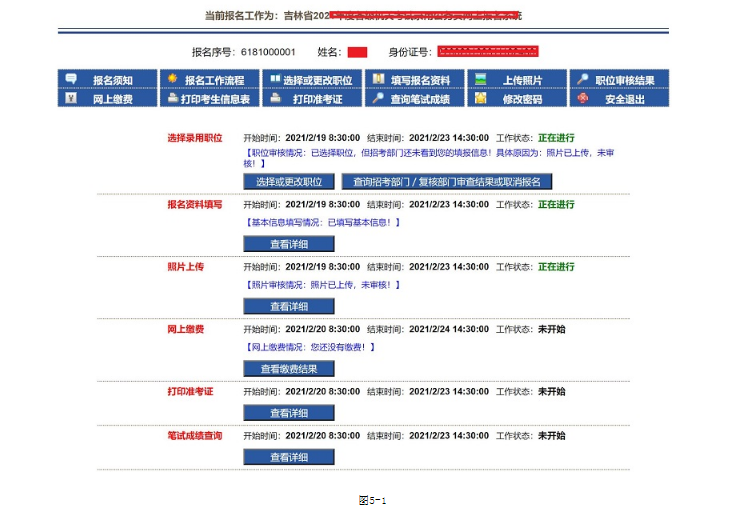Viewport: 733px width, 516px height.
Task: Click 查看详细 under 报名资料填写
Action: [288, 244]
